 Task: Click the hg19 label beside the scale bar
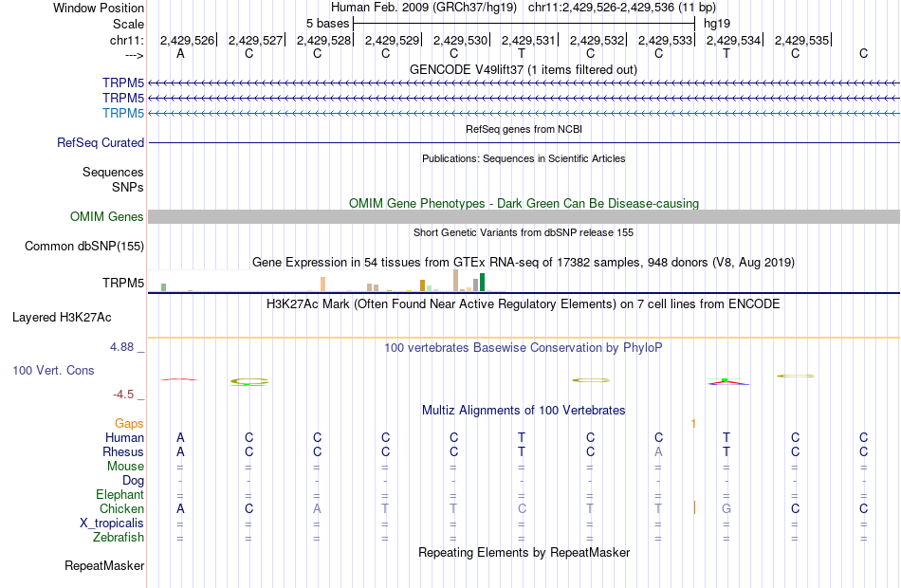tap(717, 24)
